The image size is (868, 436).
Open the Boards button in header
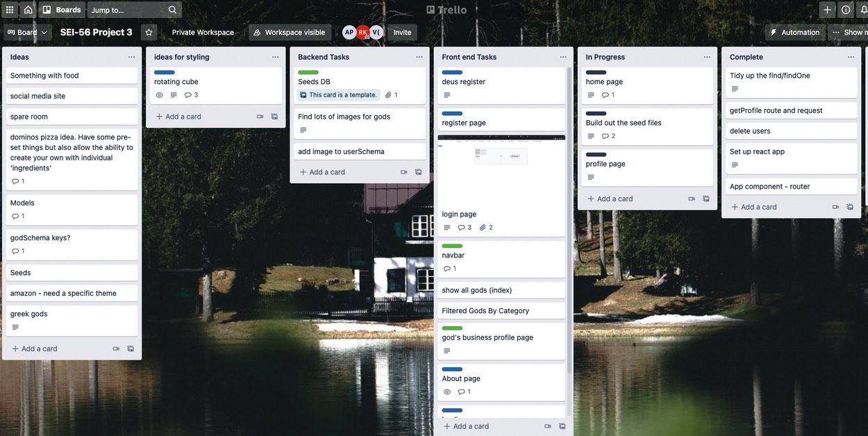pyautogui.click(x=61, y=10)
